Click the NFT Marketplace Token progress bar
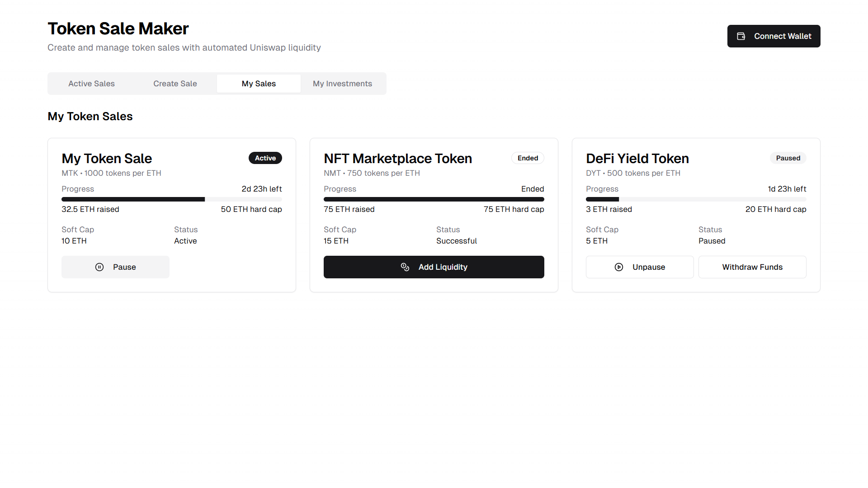This screenshot has width=868, height=488. click(434, 199)
